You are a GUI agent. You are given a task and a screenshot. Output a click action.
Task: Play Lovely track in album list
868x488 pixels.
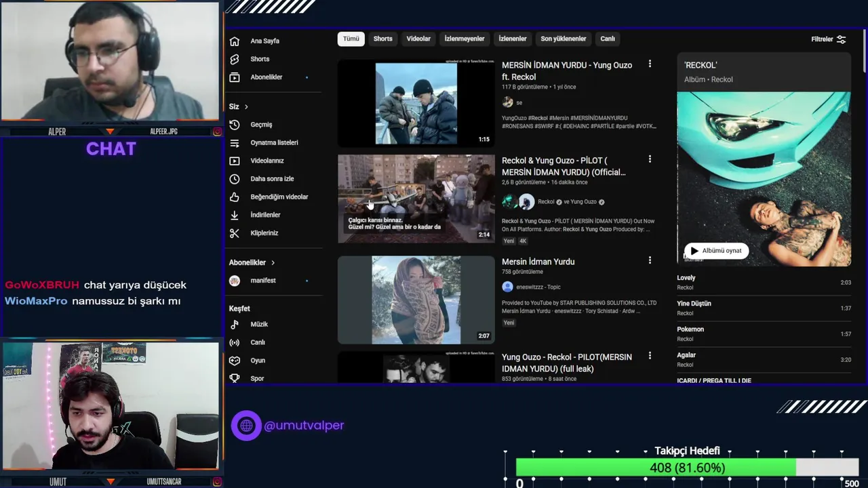764,283
